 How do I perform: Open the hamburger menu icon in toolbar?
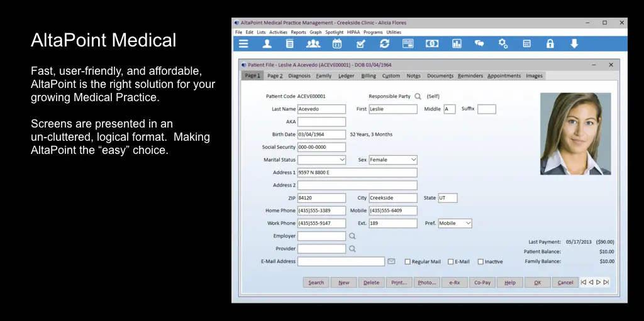click(x=243, y=43)
